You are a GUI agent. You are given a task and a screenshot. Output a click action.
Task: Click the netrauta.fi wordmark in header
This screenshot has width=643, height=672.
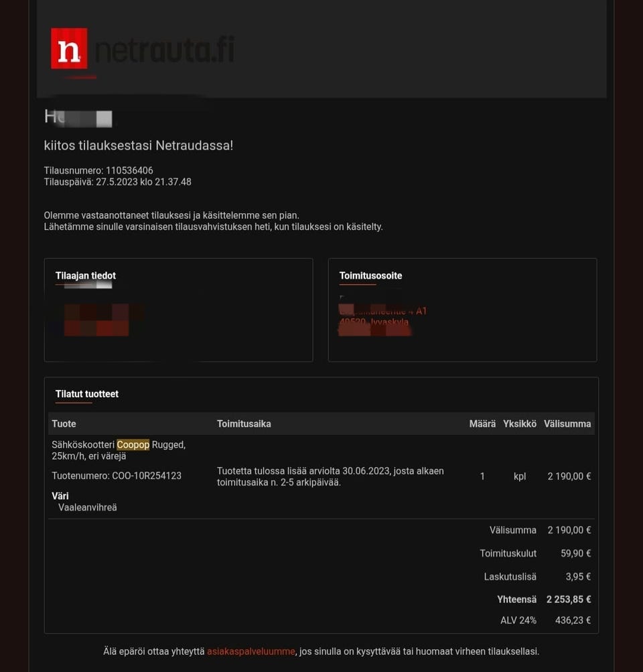[x=165, y=50]
